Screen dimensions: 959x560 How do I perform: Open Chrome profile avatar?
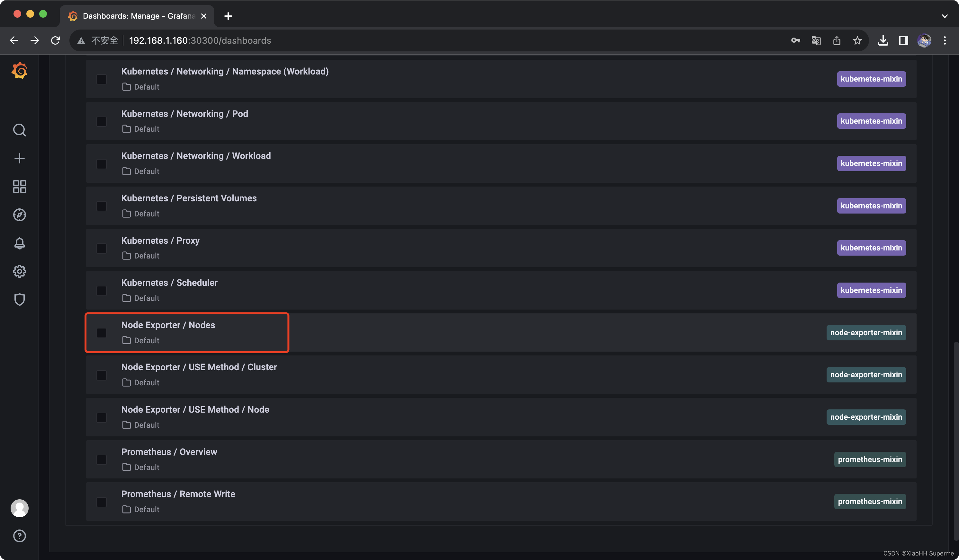coord(924,40)
